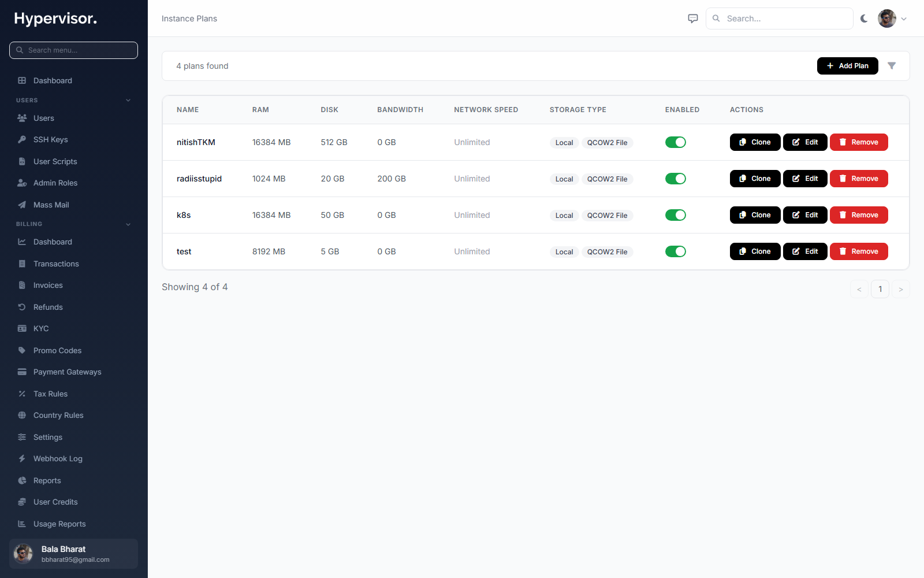
Task: Click the User Credits coins icon
Action: 22,502
